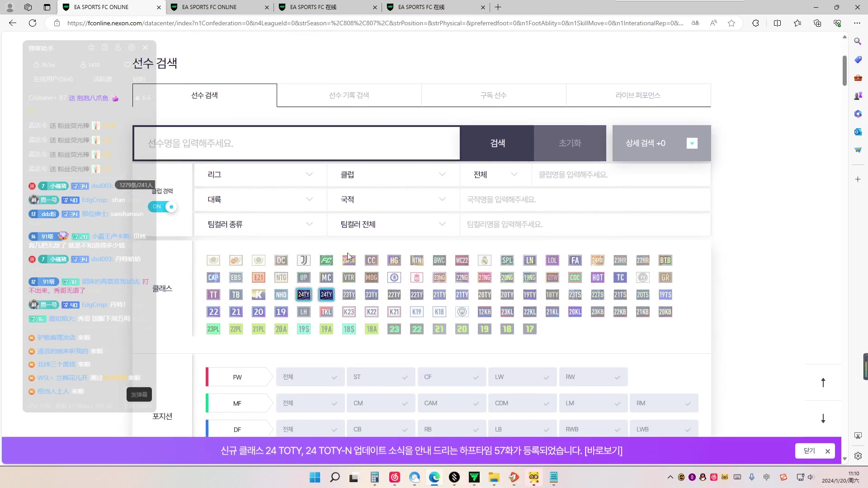The image size is (868, 488).
Task: Expand the 국적 nationality dropdown
Action: tap(393, 199)
